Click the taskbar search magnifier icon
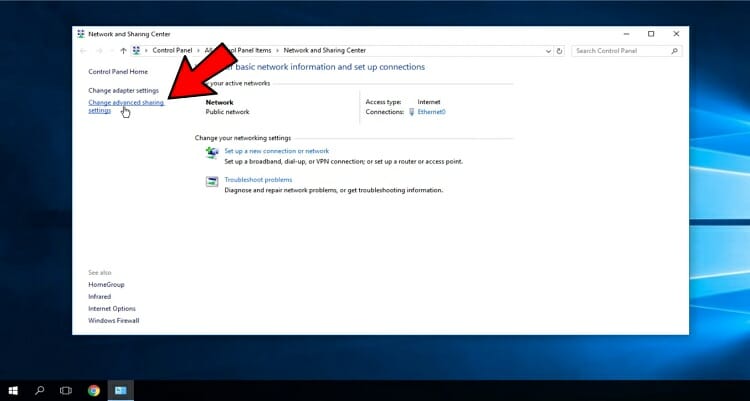 coord(40,390)
